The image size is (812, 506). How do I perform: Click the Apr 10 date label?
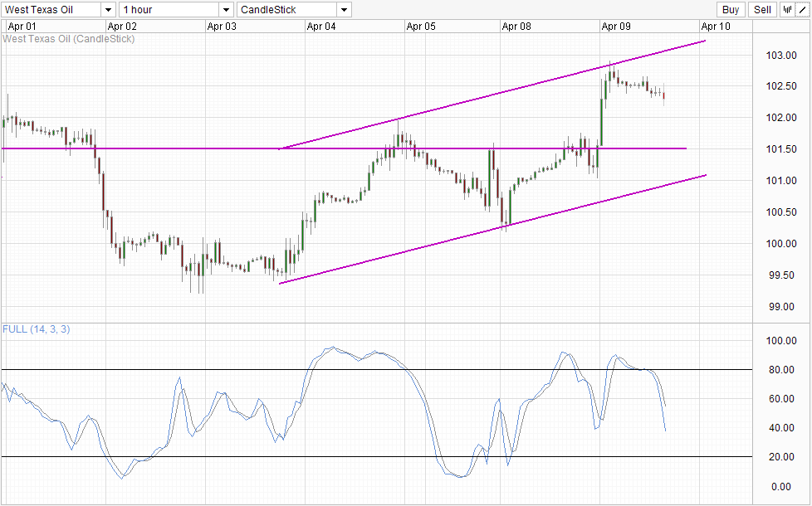716,27
